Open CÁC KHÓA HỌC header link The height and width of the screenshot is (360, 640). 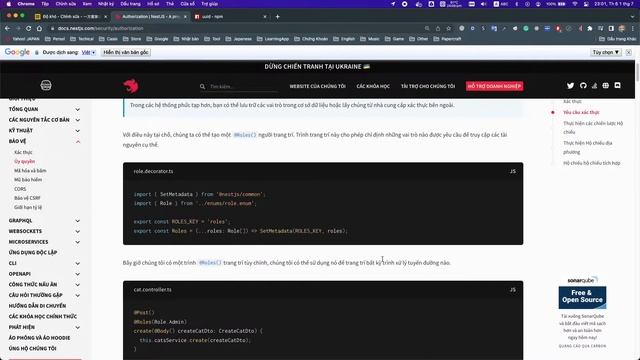point(373,86)
